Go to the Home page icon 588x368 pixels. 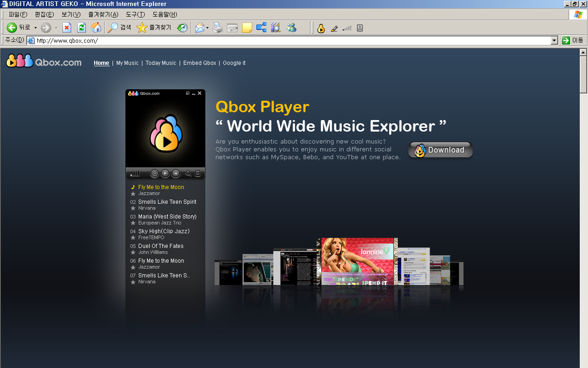pos(96,28)
